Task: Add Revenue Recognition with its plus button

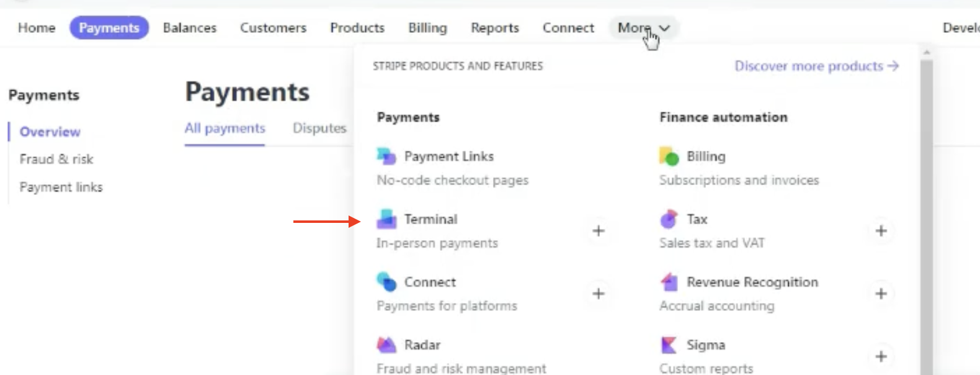Action: pyautogui.click(x=881, y=294)
